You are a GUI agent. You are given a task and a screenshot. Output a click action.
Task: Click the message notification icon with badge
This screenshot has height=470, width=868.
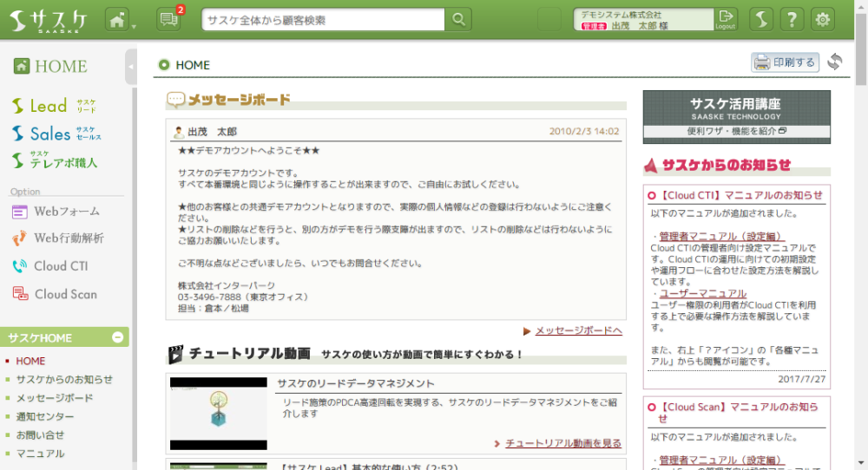169,19
